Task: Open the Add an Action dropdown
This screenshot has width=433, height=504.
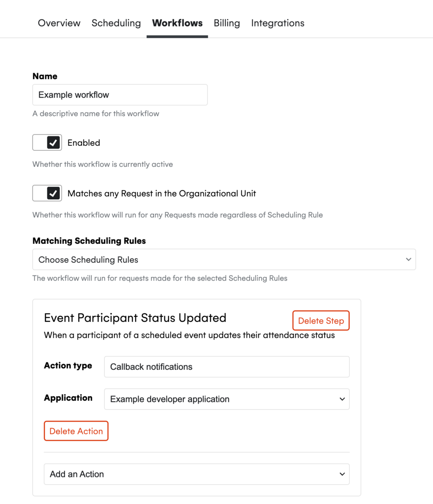Action: pos(197,474)
